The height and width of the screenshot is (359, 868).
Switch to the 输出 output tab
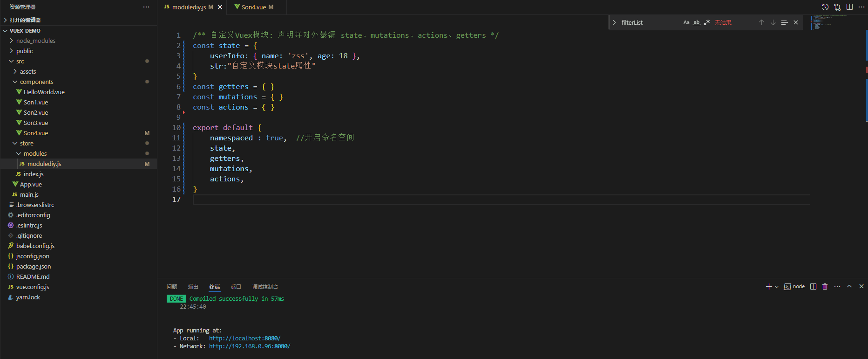pos(193,287)
